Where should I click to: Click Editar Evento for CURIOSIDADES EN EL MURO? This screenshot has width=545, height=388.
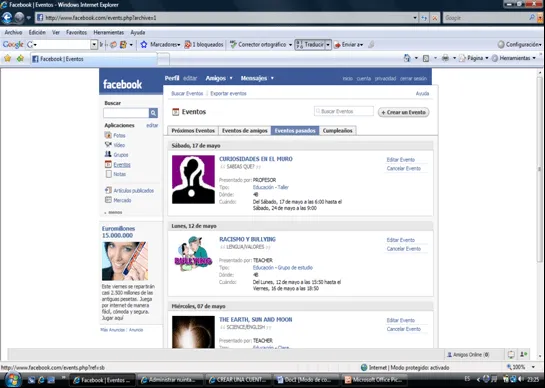pyautogui.click(x=400, y=160)
